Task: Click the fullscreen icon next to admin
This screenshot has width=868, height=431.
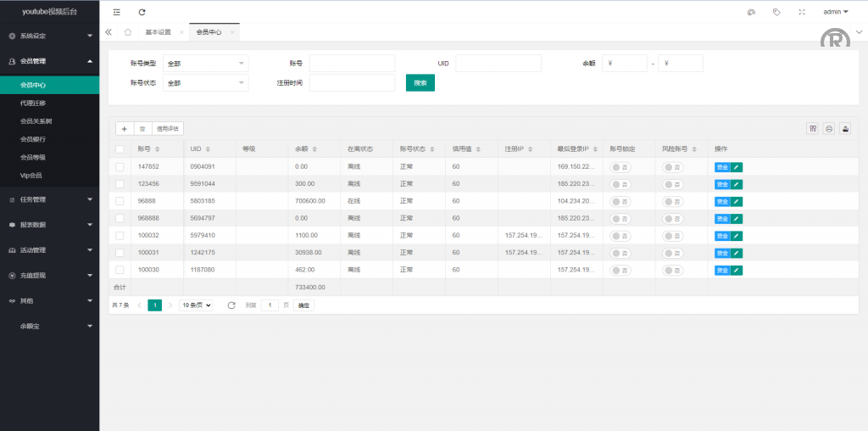Action: click(x=802, y=12)
